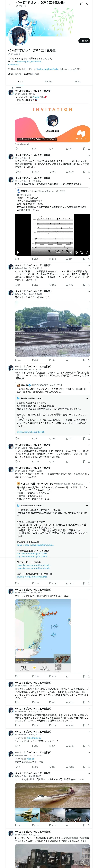Share the pinned mixi2 invitation post
Viewport: 98px width, 868px height.
pyautogui.click(x=89, y=149)
